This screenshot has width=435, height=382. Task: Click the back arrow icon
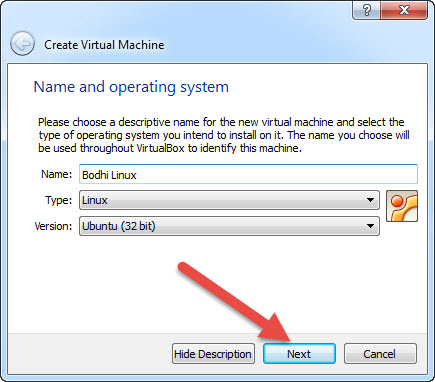(x=22, y=44)
